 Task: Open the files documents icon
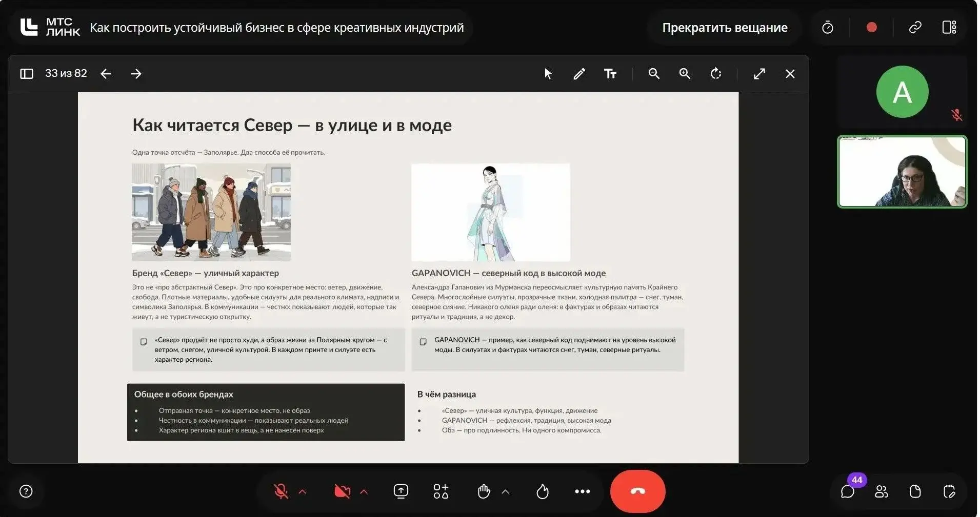[x=915, y=491]
